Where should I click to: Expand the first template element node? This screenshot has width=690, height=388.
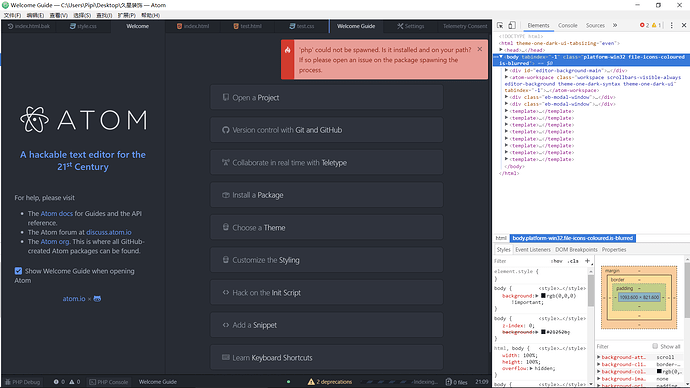pos(506,111)
